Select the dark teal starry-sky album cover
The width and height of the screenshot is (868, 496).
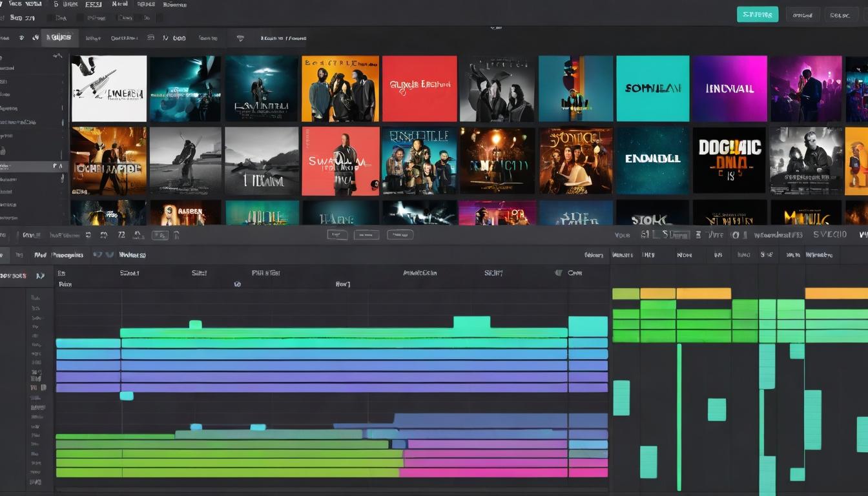point(652,160)
